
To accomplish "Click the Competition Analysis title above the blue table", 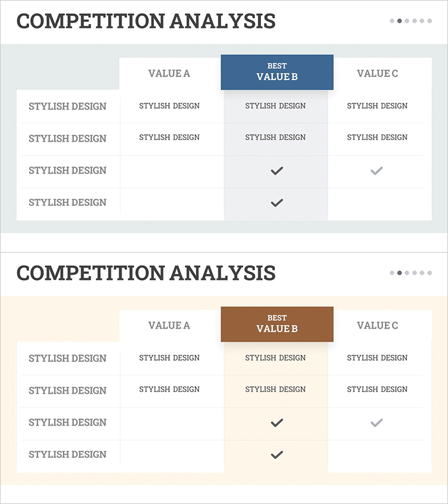I will pyautogui.click(x=146, y=21).
